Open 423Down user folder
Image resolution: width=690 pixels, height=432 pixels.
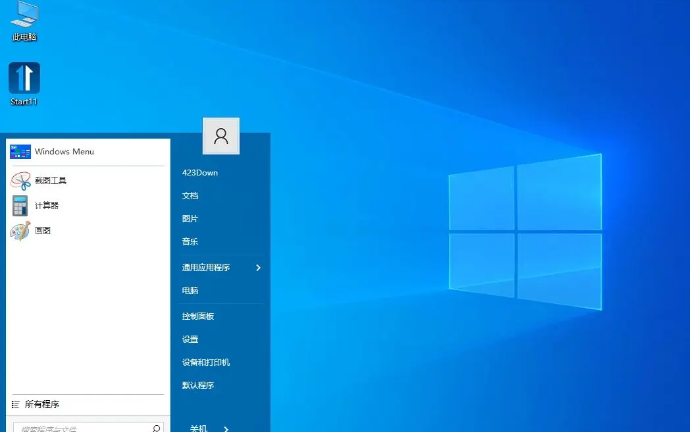point(200,173)
